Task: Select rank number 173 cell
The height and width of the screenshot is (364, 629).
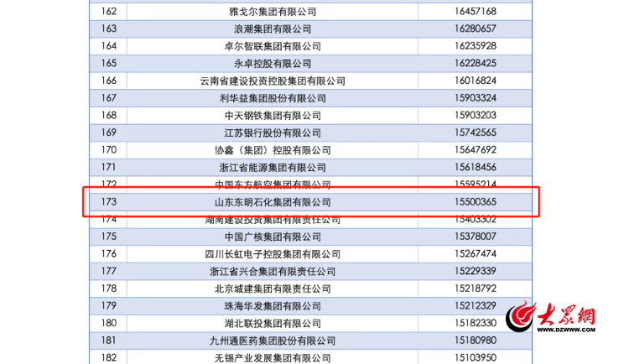Action: coord(108,202)
